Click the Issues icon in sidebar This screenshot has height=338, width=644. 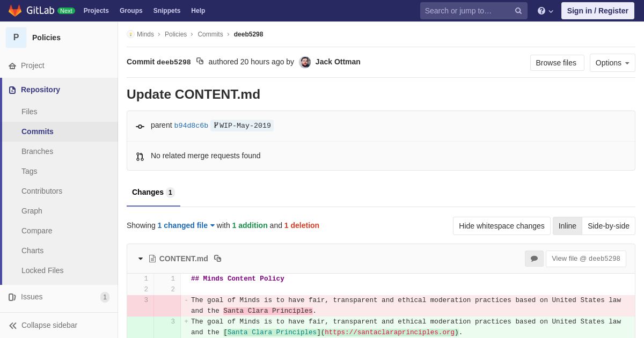click(x=12, y=297)
